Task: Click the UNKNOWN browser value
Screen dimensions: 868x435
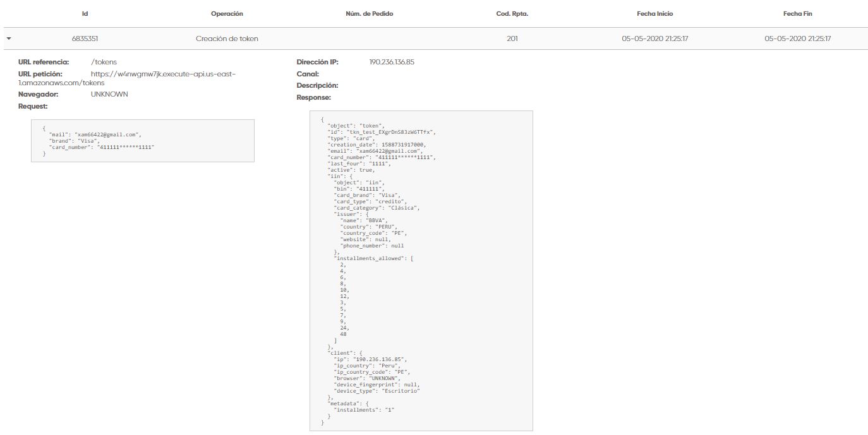Action: coord(109,94)
